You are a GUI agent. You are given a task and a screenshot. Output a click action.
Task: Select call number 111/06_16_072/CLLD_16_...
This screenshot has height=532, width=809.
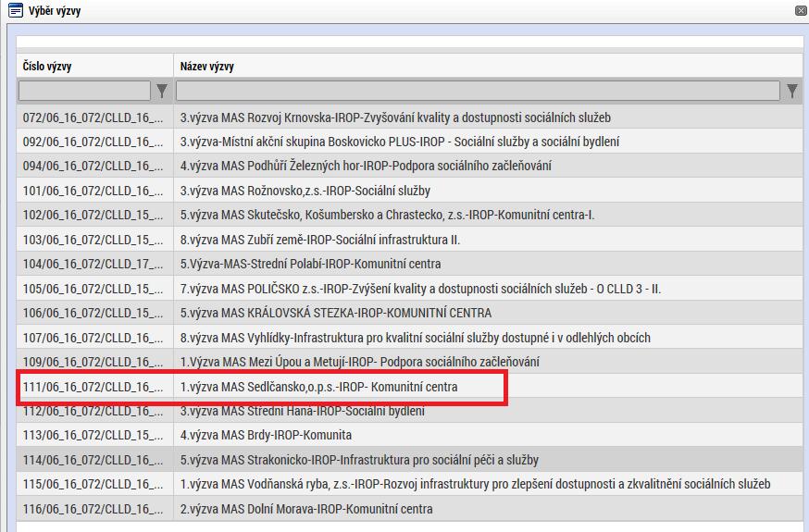point(93,387)
